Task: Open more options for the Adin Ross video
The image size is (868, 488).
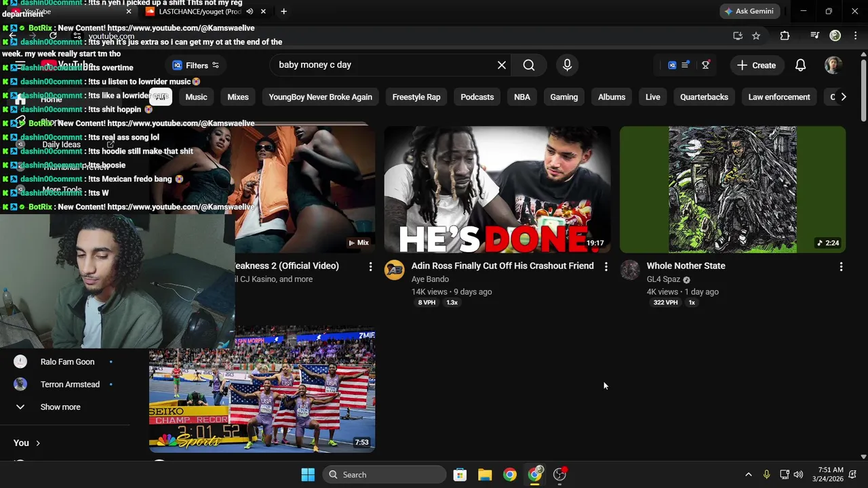Action: tap(606, 267)
